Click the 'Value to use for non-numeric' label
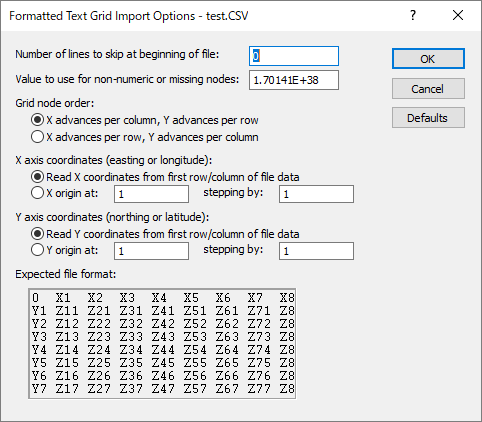Image resolution: width=482 pixels, height=422 pixels. 127,79
